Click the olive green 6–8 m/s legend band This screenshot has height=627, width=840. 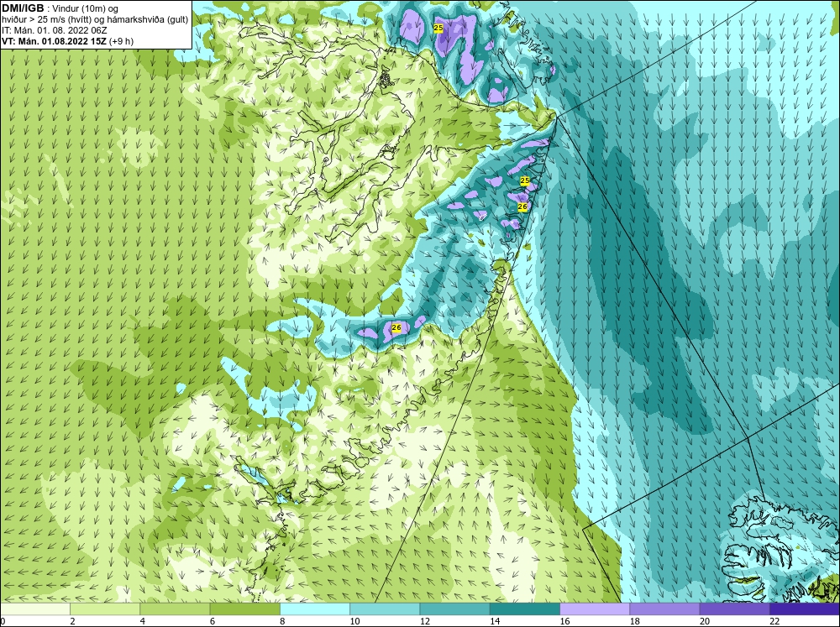point(244,609)
